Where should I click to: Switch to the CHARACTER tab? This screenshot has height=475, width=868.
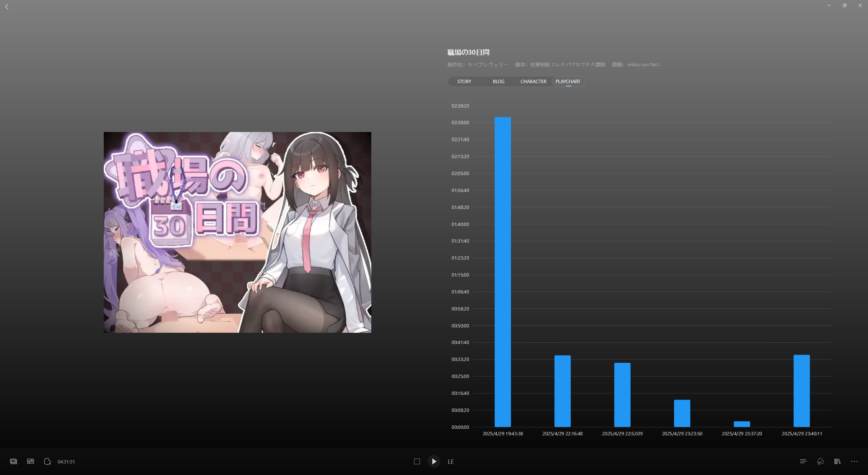click(x=533, y=81)
